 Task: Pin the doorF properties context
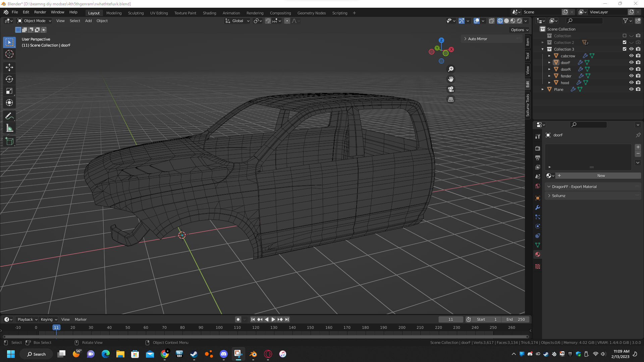tap(638, 135)
